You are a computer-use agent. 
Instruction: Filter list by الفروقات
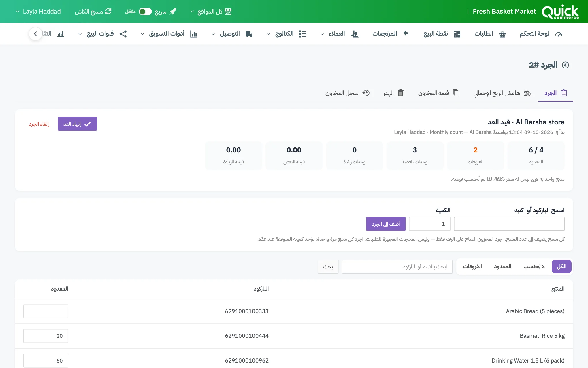[x=472, y=266]
